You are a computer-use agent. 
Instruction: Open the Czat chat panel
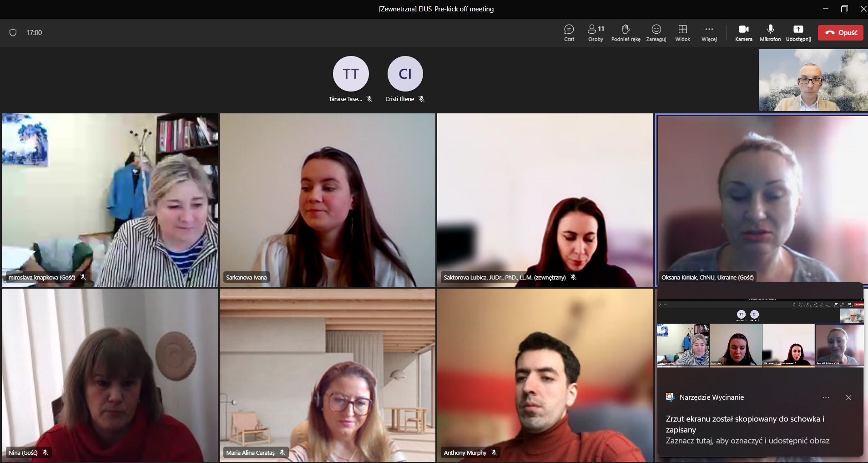(569, 33)
